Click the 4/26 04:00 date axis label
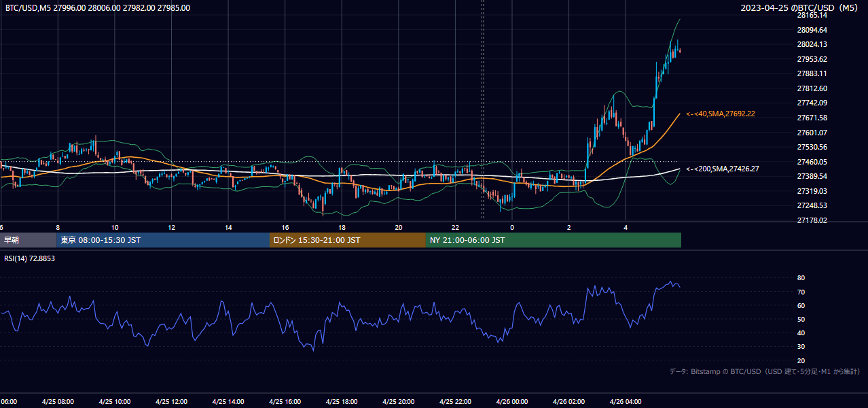 (x=626, y=402)
